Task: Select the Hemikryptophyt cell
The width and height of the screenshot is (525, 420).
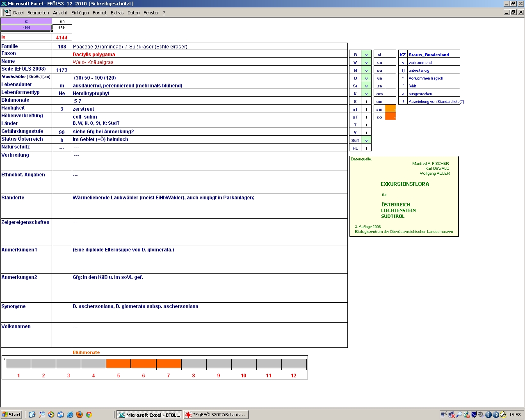Action: tap(210, 93)
